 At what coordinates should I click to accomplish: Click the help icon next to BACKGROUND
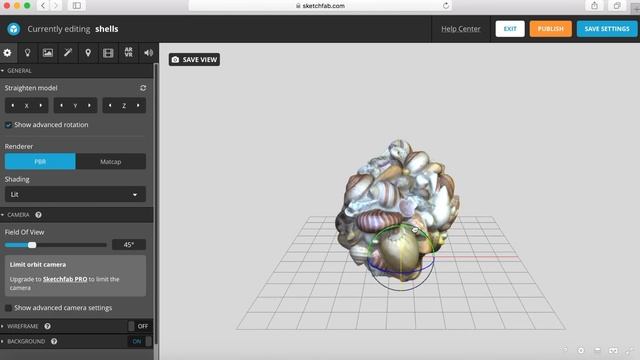pyautogui.click(x=54, y=341)
